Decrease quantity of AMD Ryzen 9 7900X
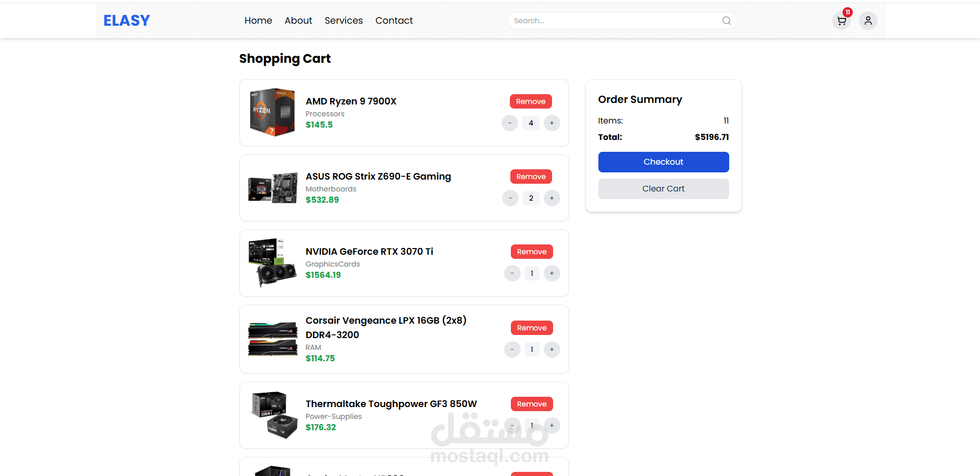 [510, 123]
